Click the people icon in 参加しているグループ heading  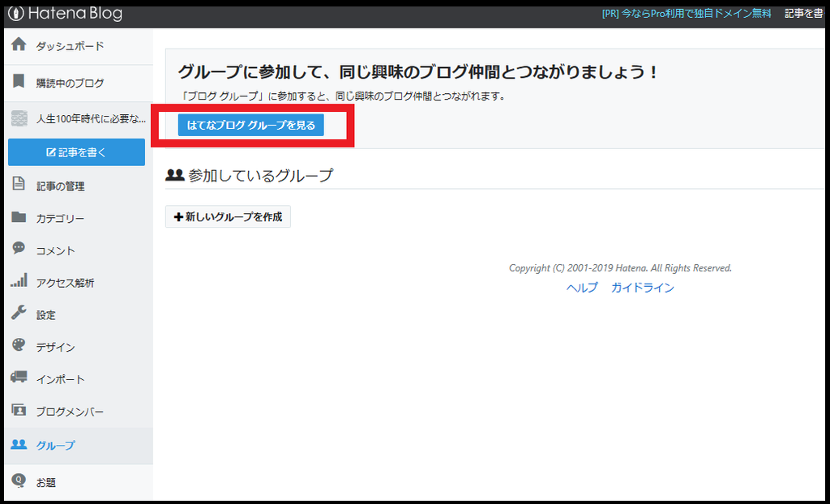[x=175, y=175]
